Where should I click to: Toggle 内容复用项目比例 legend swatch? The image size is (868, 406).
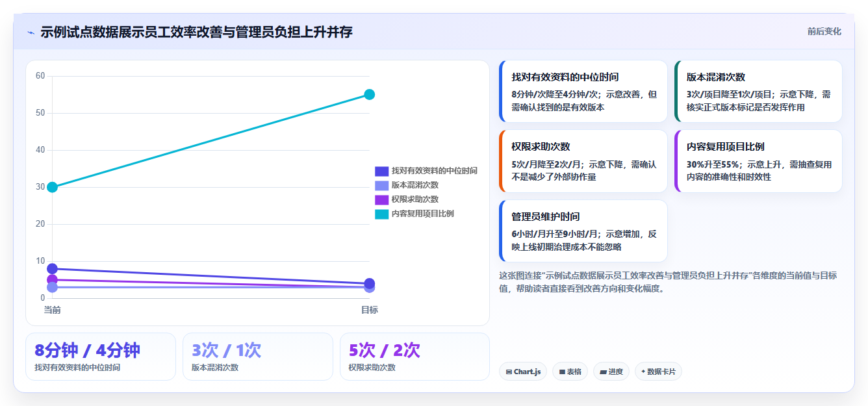(381, 214)
